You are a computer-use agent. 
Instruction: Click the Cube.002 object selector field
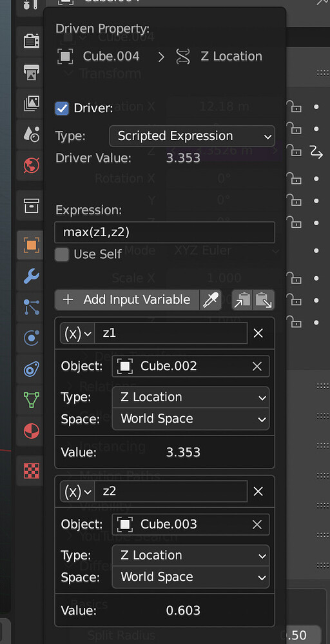pyautogui.click(x=190, y=367)
